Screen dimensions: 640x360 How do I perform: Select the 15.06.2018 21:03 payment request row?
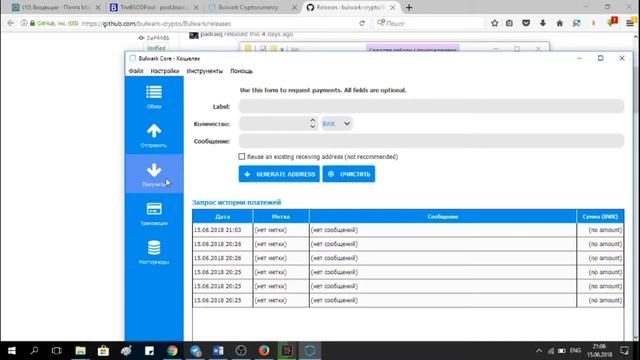coord(408,230)
